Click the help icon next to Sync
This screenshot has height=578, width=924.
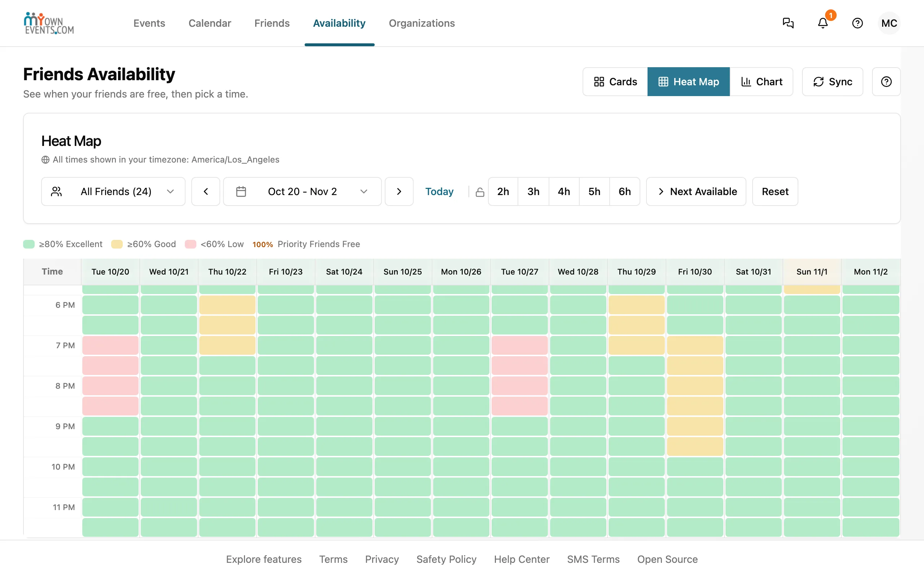pyautogui.click(x=886, y=82)
